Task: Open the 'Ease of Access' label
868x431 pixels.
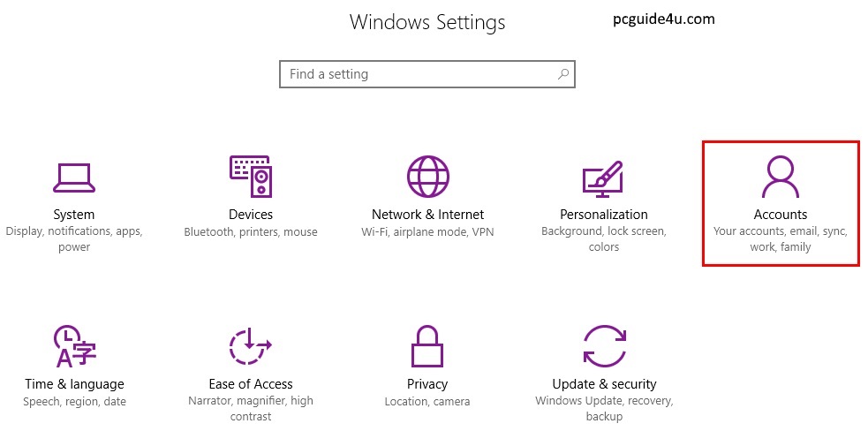Action: coord(251,384)
